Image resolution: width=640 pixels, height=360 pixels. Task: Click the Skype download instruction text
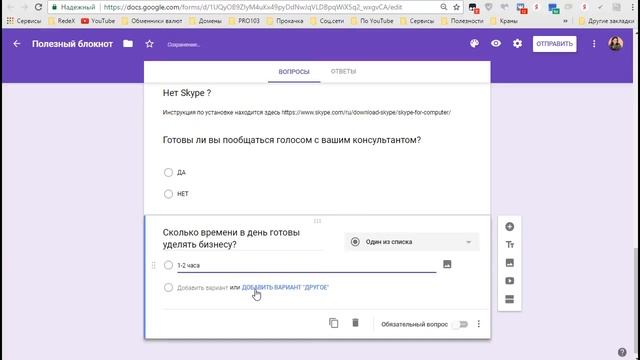click(x=307, y=112)
